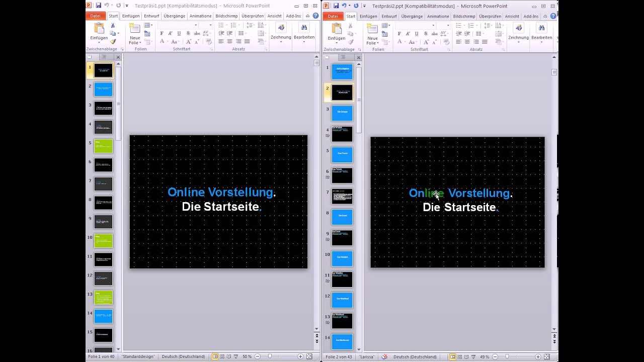Save the Testpräsi1 presentation via Quick Access
Screen dimensions: 644x362
tap(99, 6)
